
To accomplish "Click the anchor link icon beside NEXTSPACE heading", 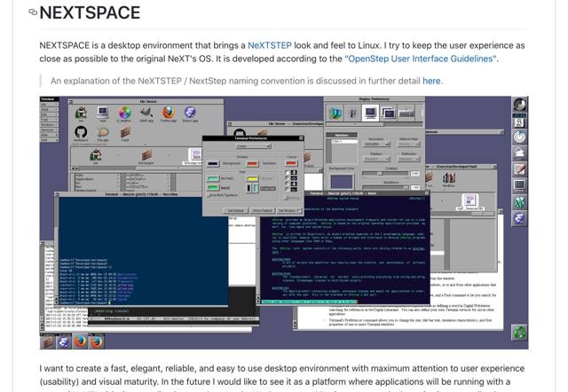I will coord(33,12).
